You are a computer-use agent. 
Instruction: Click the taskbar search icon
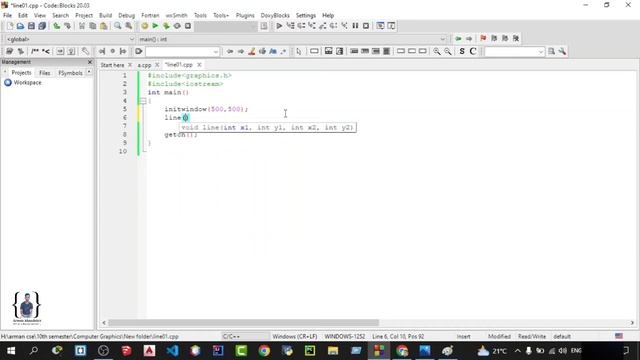(34, 351)
